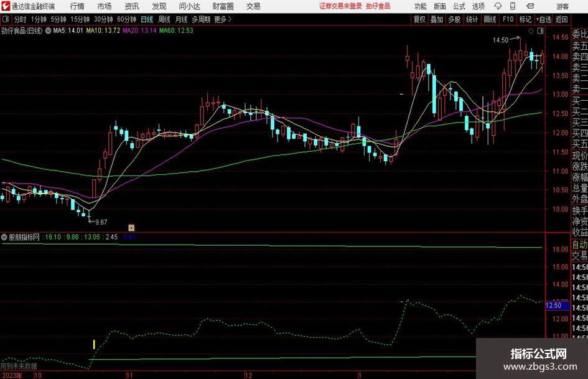
Task: Open the 市场 menu
Action: point(105,6)
